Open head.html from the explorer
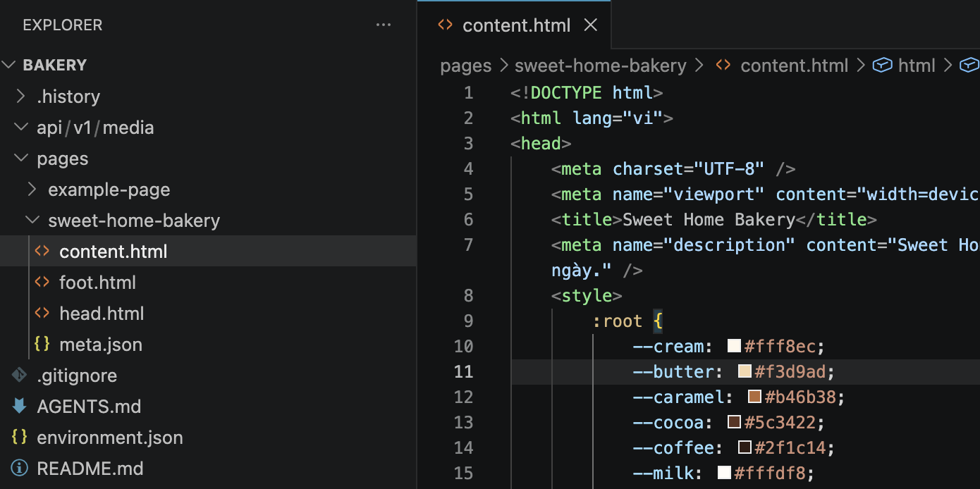This screenshot has width=980, height=489. pos(102,314)
